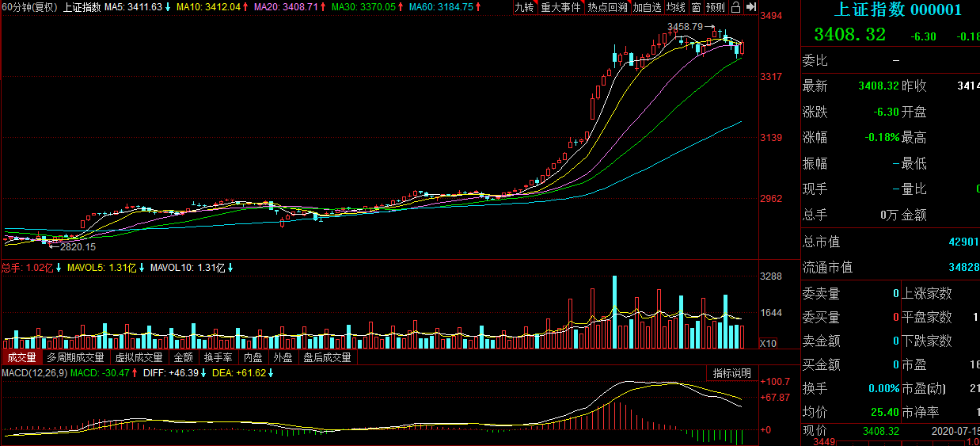Image resolution: width=980 pixels, height=446 pixels.
Task: Click the 预测 forecast button
Action: [x=716, y=7]
